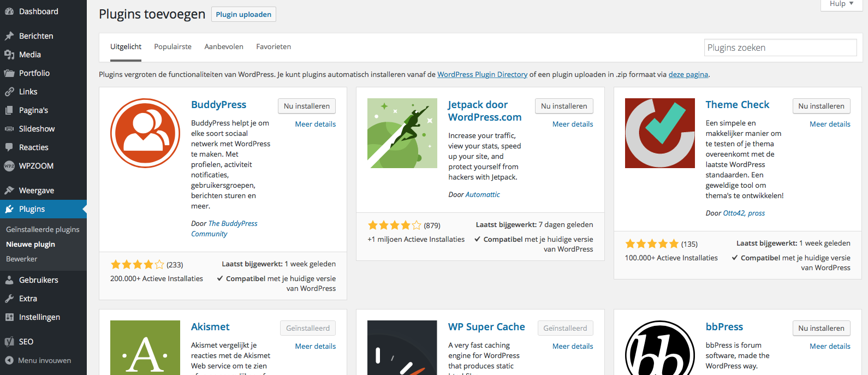Install Jetpack with Nu installeren
The image size is (868, 375).
point(564,106)
